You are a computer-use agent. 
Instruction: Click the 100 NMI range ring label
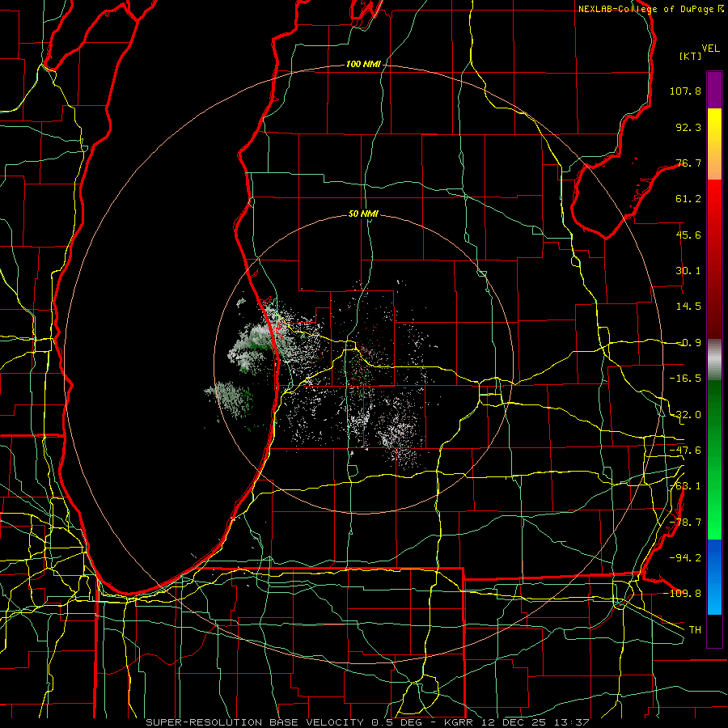click(363, 64)
